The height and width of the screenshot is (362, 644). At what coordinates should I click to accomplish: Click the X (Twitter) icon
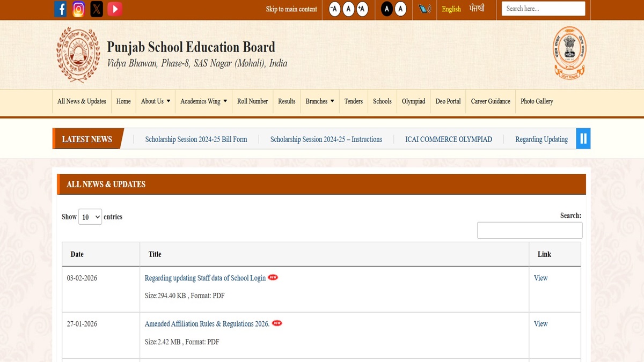coord(97,9)
